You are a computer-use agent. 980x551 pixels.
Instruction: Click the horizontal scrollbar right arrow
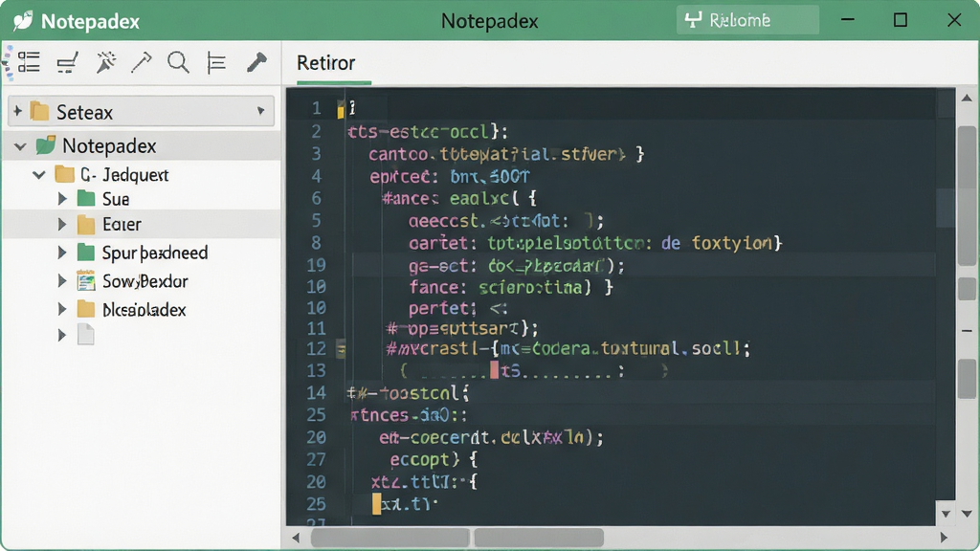click(x=944, y=538)
